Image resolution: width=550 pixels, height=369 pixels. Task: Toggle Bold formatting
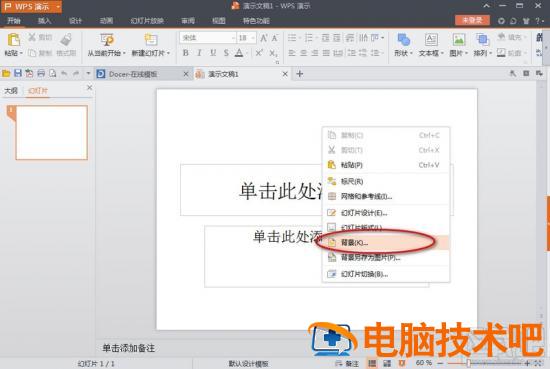point(186,53)
